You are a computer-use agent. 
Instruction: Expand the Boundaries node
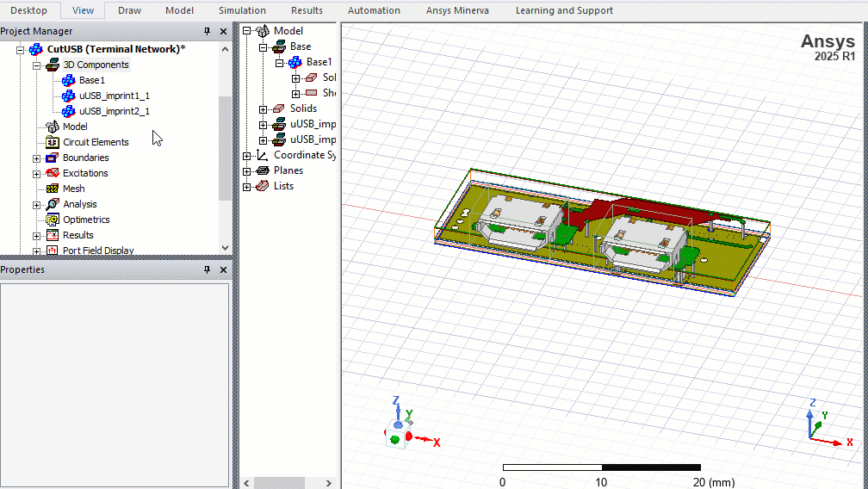(36, 158)
